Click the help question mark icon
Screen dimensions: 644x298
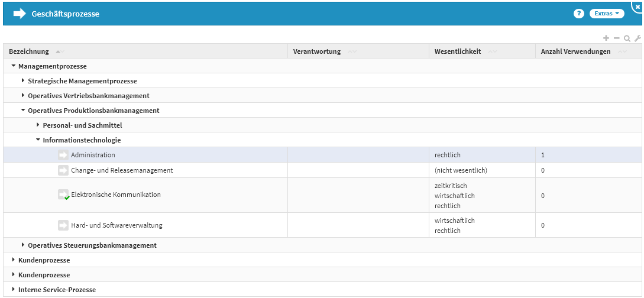578,14
